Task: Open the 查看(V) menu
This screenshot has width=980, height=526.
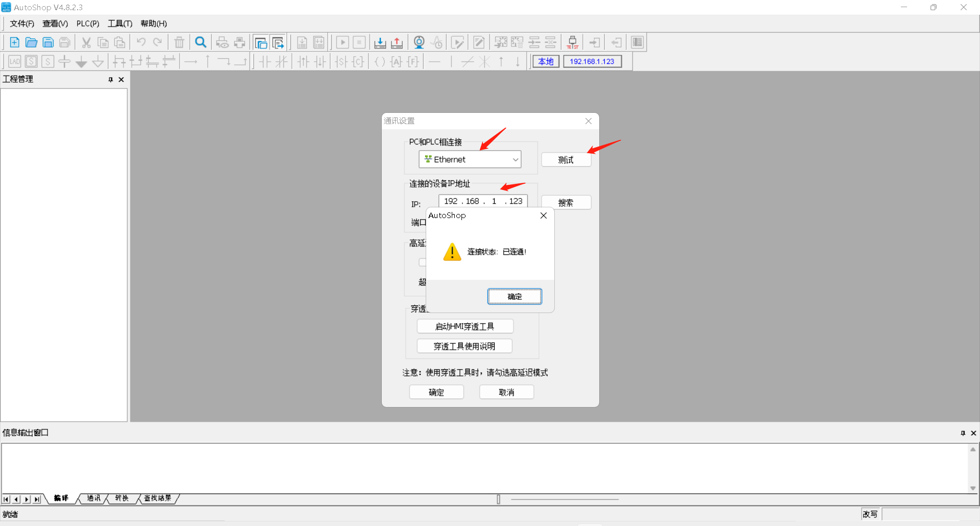Action: point(55,23)
